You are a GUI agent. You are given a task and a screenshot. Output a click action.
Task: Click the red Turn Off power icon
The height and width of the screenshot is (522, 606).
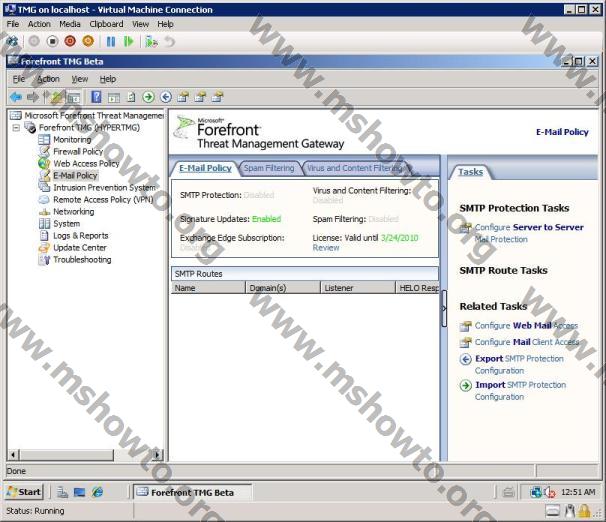pyautogui.click(x=70, y=41)
